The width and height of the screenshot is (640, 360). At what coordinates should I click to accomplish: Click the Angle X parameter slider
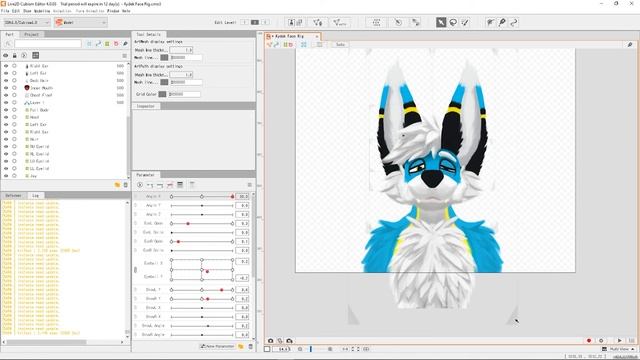click(202, 197)
